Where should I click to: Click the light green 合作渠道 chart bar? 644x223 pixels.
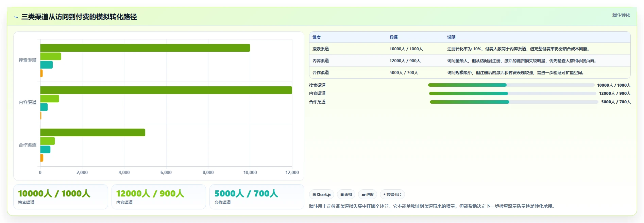(x=47, y=141)
